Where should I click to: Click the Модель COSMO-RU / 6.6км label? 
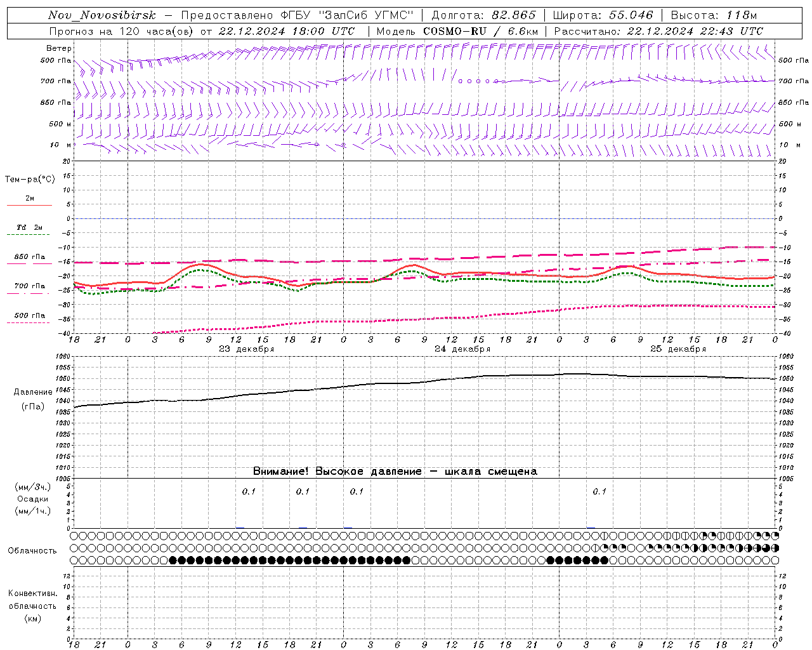tap(457, 31)
